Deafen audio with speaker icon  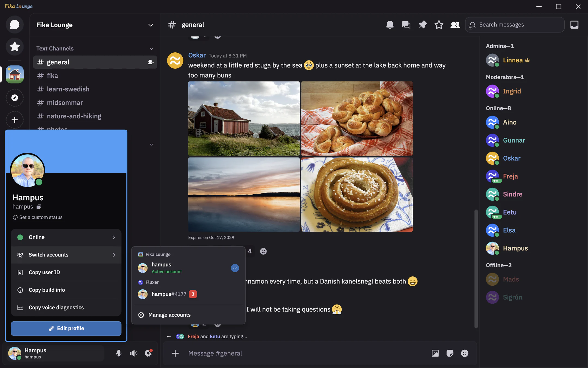133,353
